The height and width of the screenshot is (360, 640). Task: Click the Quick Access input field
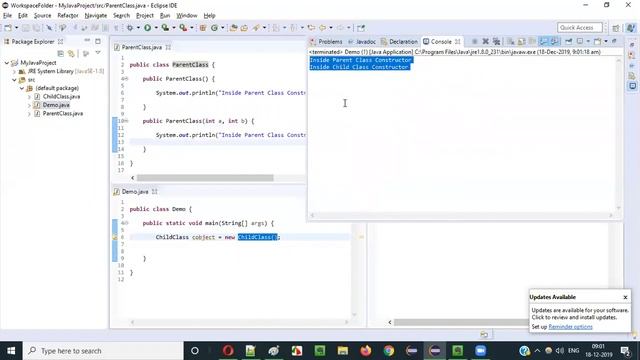pyautogui.click(x=580, y=27)
